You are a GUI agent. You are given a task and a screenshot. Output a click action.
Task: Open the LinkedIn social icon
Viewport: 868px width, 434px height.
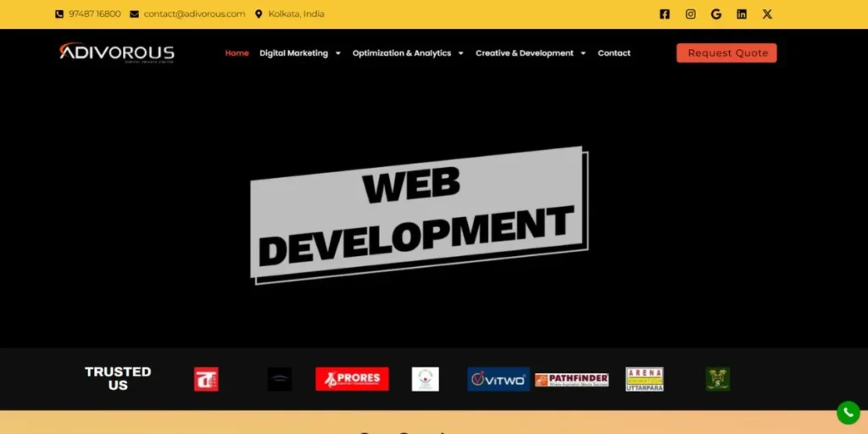click(741, 14)
